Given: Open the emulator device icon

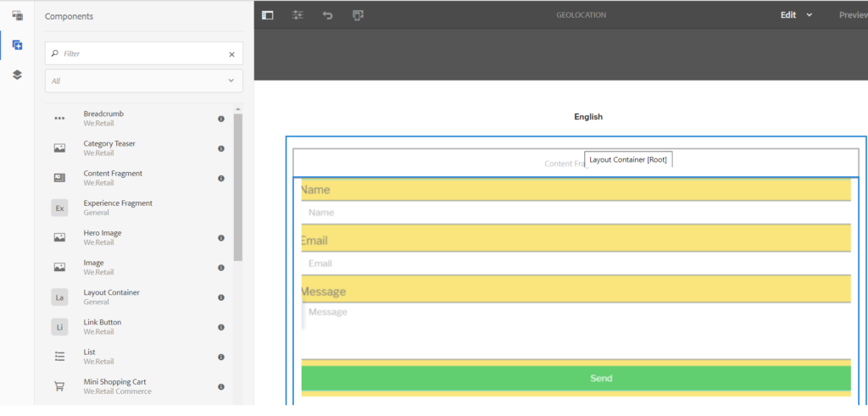Looking at the screenshot, I should (358, 15).
